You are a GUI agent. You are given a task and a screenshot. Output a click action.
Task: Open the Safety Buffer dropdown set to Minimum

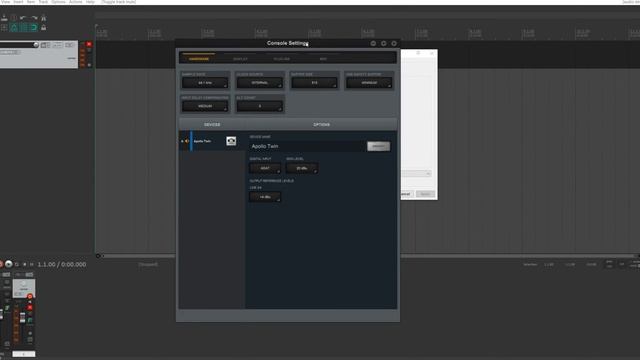point(369,83)
